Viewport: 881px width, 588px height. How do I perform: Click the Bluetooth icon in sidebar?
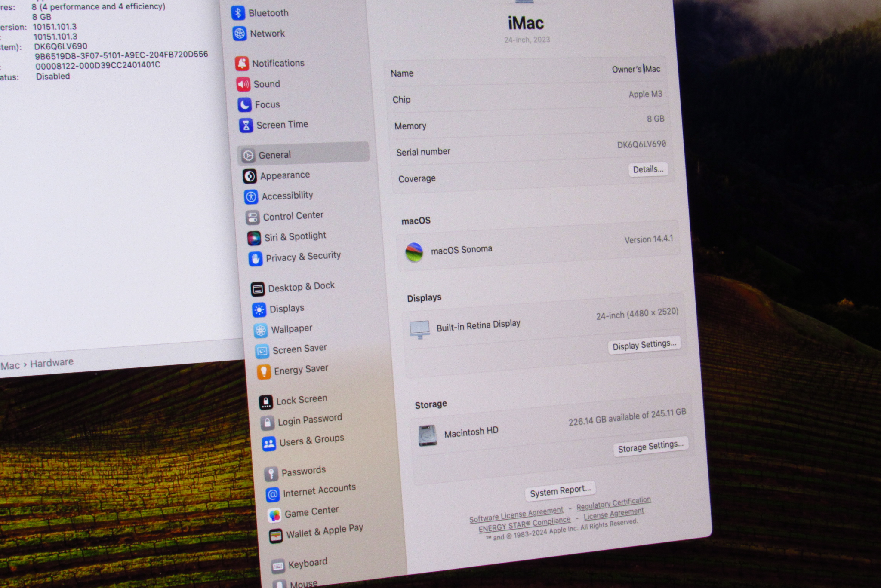pos(238,13)
